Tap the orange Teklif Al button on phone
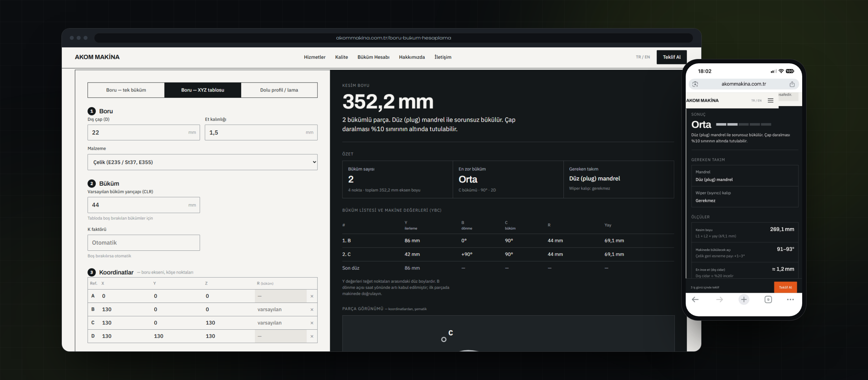 click(x=785, y=287)
